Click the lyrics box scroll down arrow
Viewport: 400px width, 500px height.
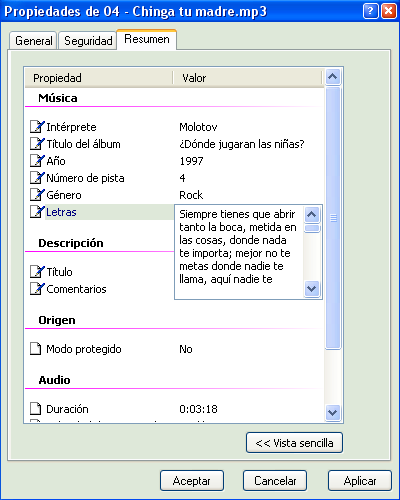click(x=312, y=289)
